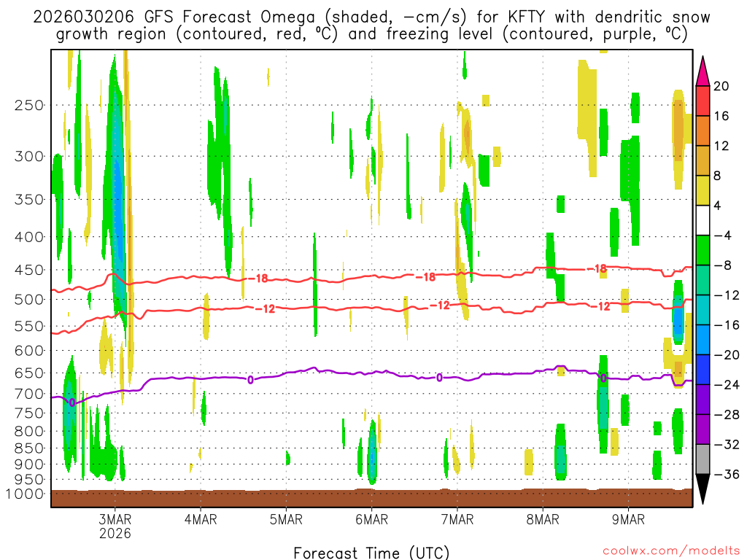Select the yellow 4 to 8 colorbar segment

coord(703,190)
